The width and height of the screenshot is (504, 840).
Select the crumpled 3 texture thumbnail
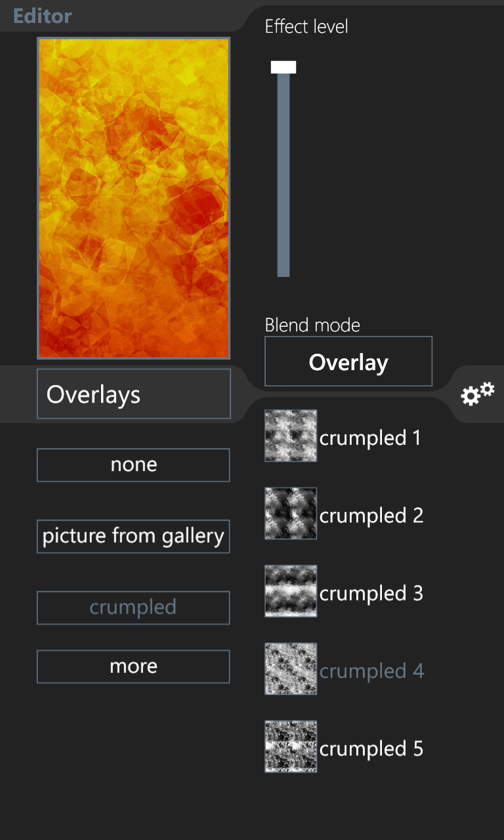pos(291,591)
